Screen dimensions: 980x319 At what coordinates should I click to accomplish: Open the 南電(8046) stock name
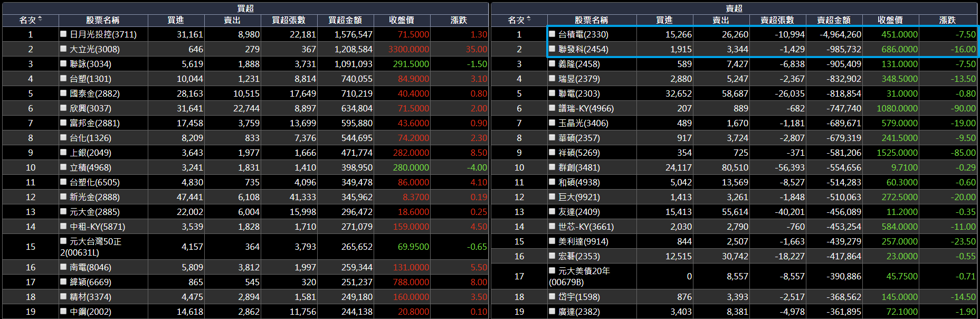90,267
